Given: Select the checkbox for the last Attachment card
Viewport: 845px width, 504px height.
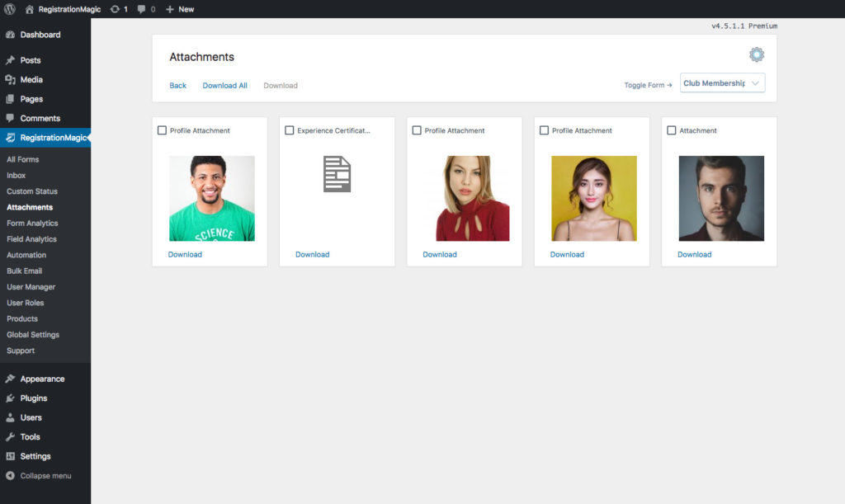Looking at the screenshot, I should [x=671, y=130].
